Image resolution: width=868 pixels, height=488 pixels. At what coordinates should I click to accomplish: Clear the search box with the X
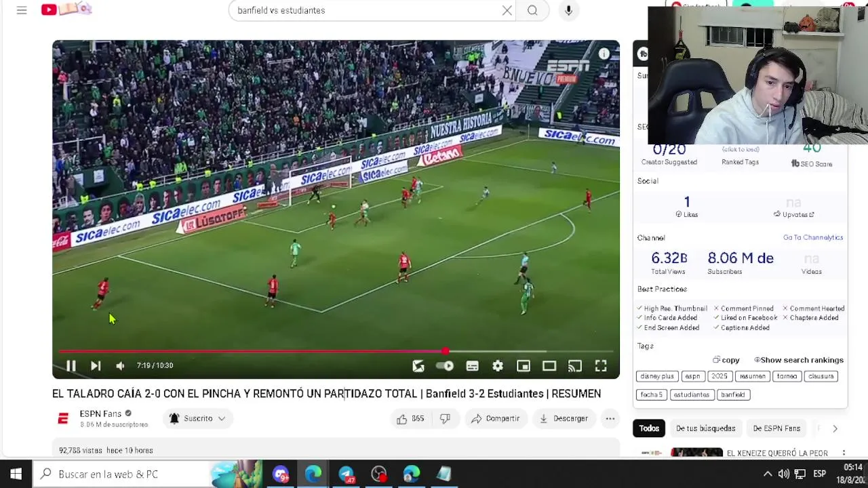(507, 10)
